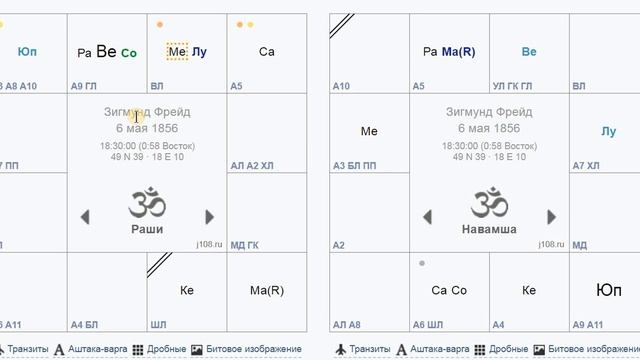Open Аштака-варга under the Раши chart
640x360 pixels.
[x=98, y=349]
